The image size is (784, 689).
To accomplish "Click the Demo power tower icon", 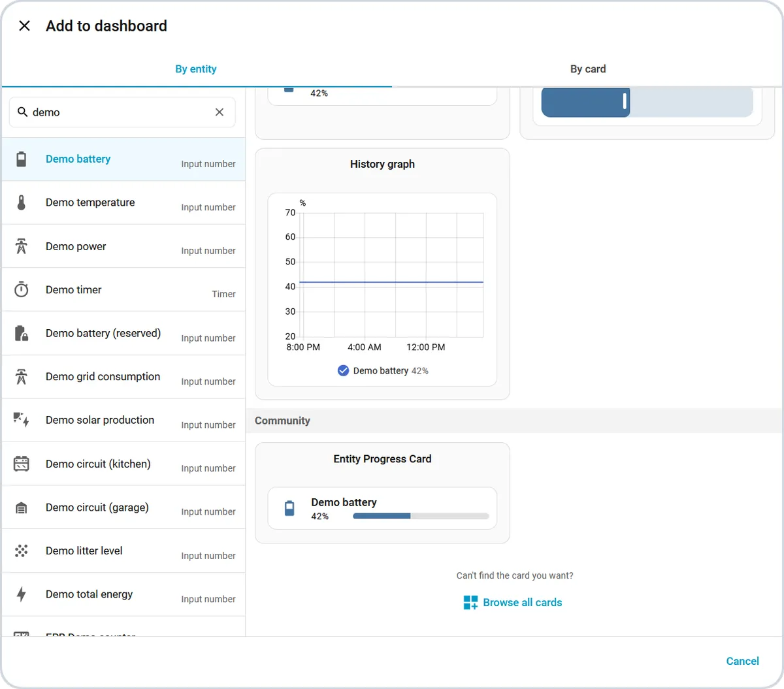I will 22,246.
